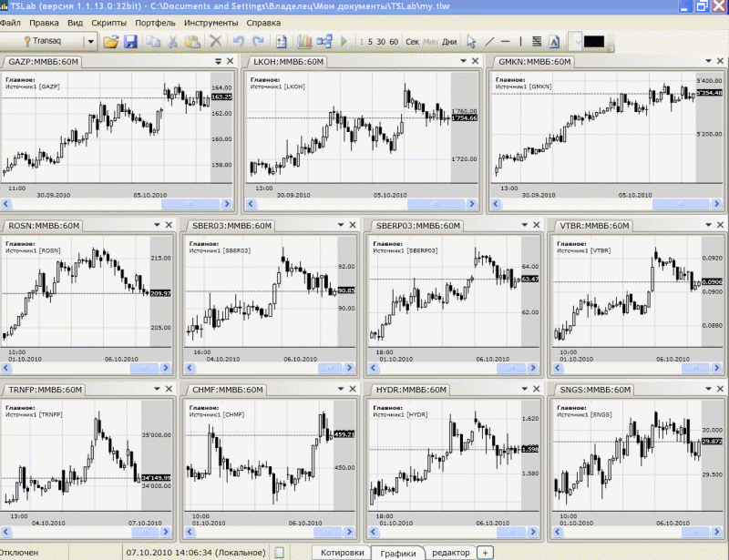
Task: Select the vertical line drawing tool
Action: [520, 42]
